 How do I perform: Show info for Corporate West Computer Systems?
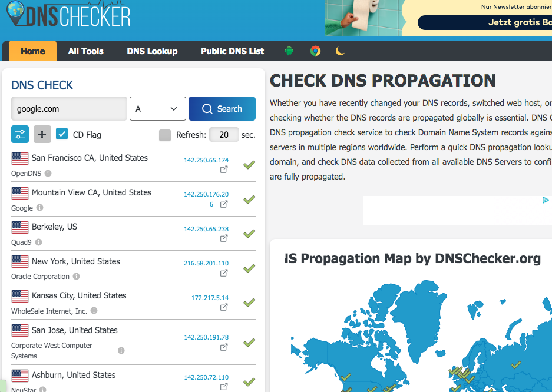point(121,351)
